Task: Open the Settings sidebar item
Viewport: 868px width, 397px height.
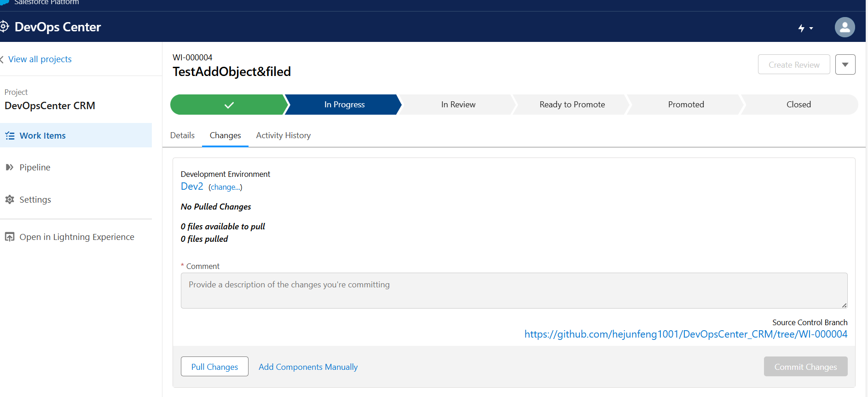Action: (35, 199)
